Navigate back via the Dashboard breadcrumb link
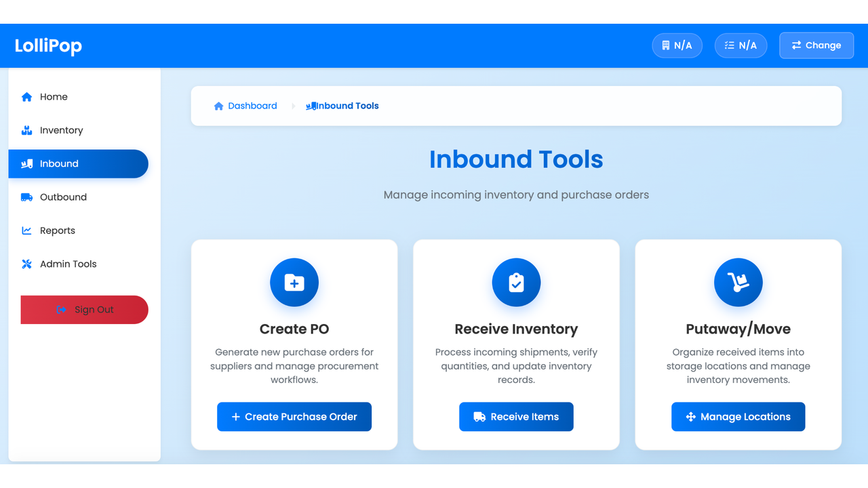868x488 pixels. (x=253, y=106)
